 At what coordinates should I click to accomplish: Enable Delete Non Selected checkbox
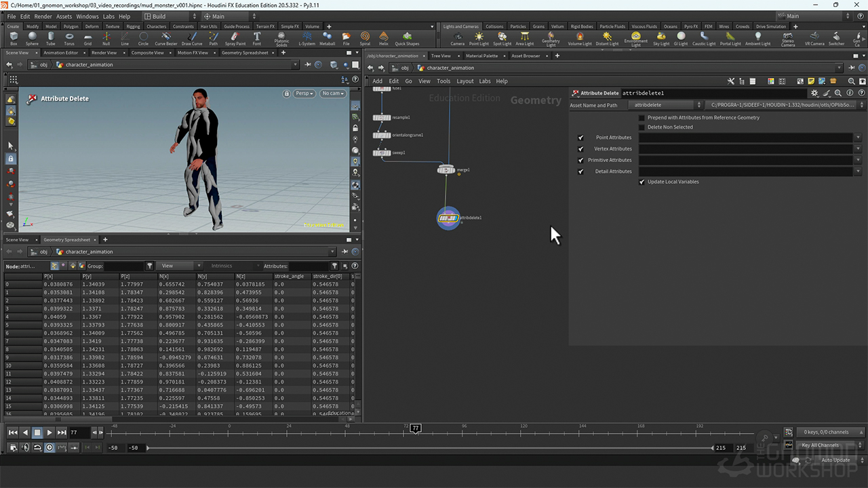[x=642, y=127]
